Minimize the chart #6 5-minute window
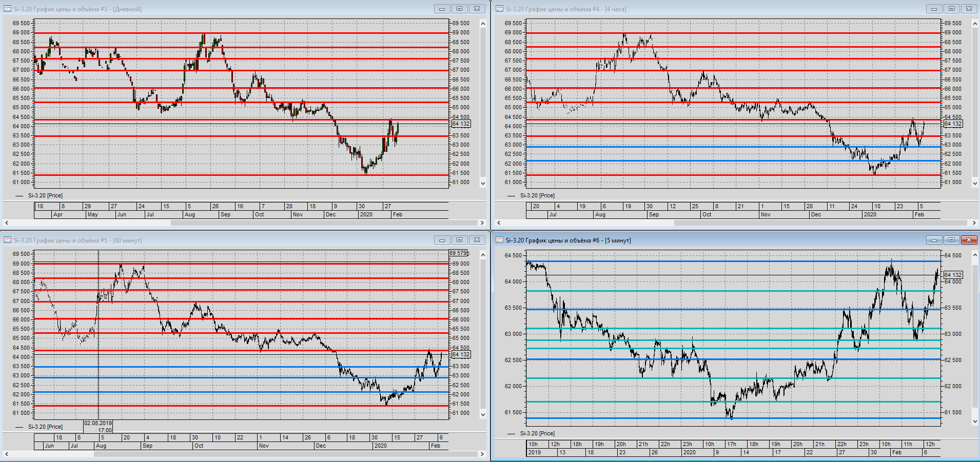The image size is (980, 462). tap(934, 240)
